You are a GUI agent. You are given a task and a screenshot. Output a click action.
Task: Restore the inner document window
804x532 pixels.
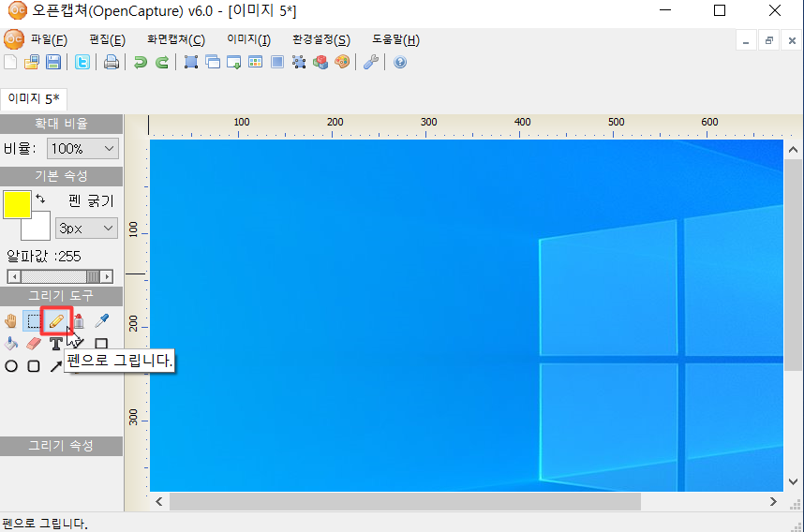coord(768,40)
